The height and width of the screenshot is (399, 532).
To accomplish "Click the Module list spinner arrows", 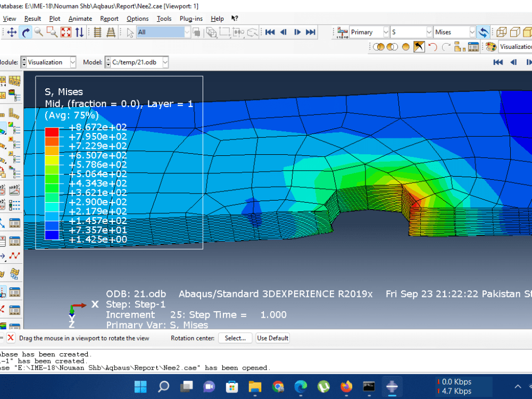I will 24,62.
